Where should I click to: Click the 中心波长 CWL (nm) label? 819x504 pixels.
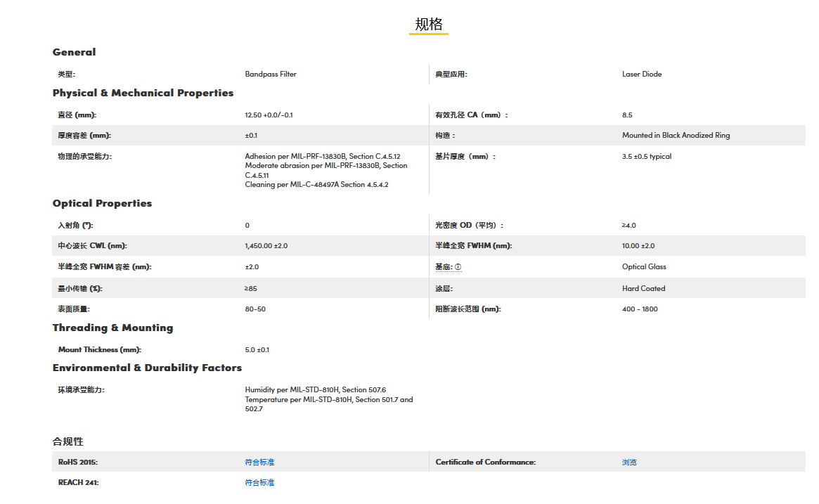[x=92, y=246]
